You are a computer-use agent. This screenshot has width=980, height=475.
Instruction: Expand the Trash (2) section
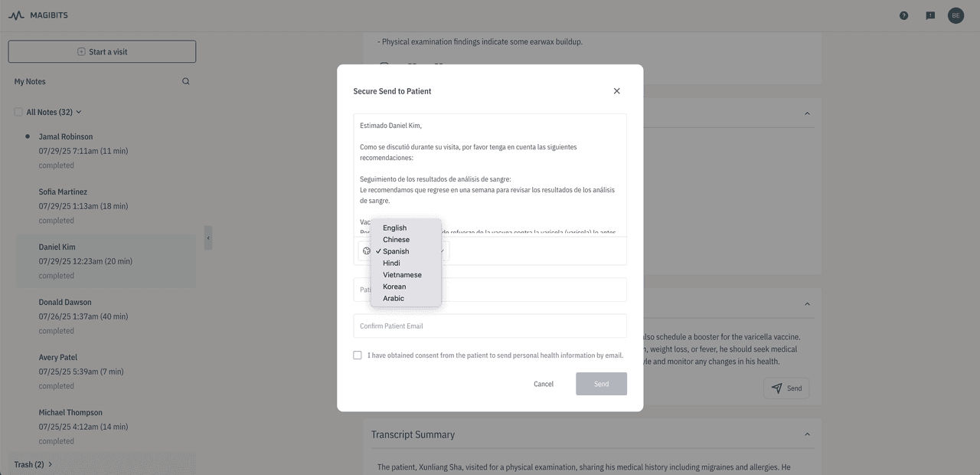49,464
